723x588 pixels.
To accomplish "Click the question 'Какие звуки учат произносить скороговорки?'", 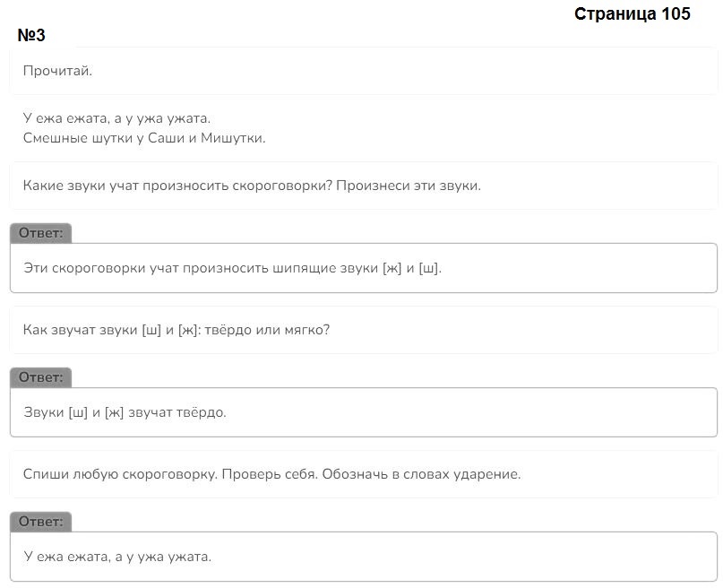I will click(177, 186).
